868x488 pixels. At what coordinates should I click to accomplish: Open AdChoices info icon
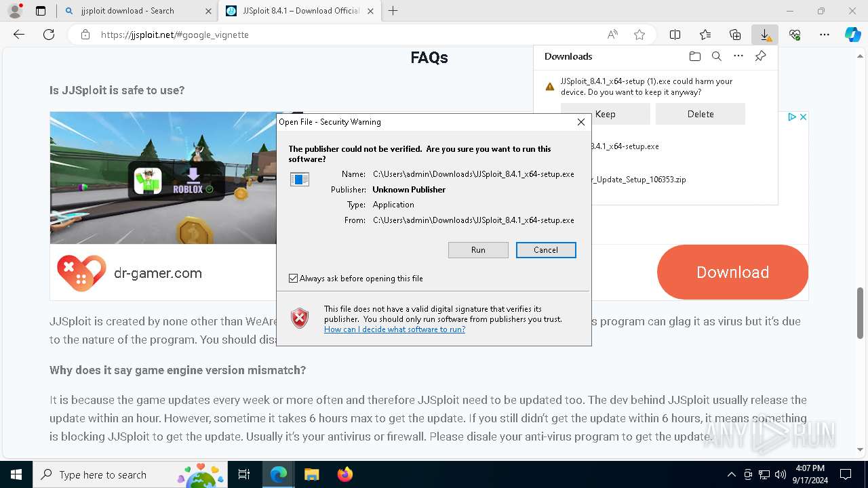pos(791,117)
